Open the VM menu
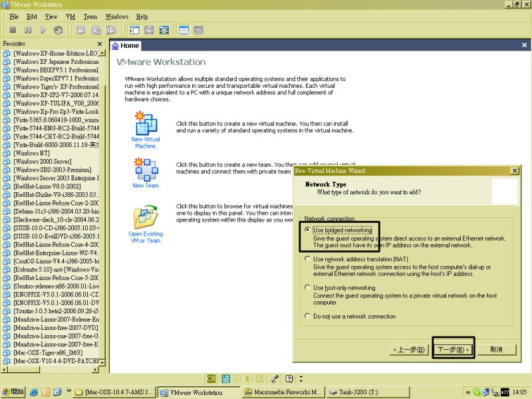The height and width of the screenshot is (399, 532). (70, 17)
